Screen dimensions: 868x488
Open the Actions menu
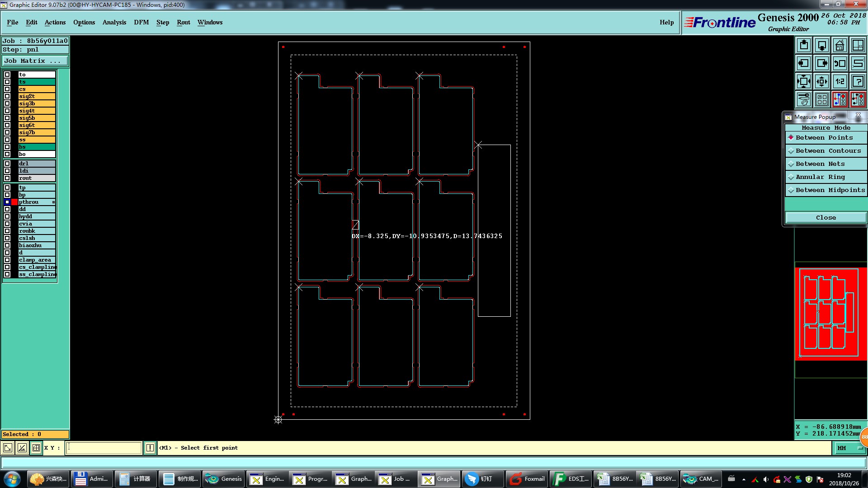tap(55, 23)
